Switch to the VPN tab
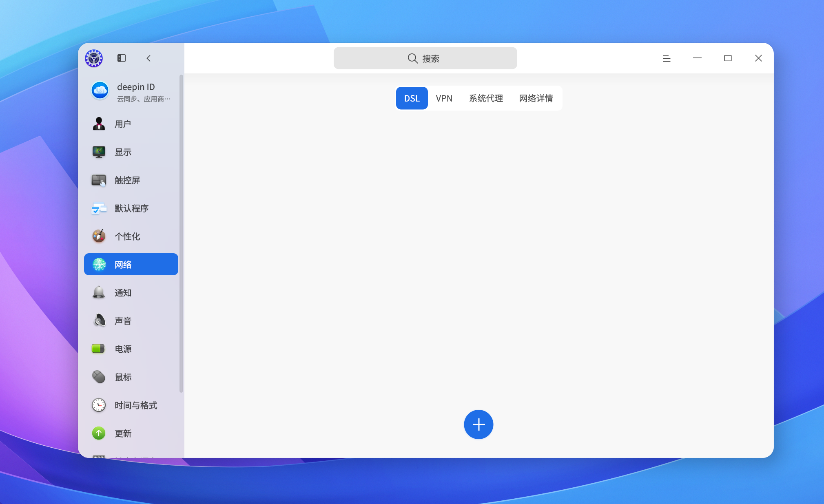Image resolution: width=824 pixels, height=504 pixels. (x=444, y=98)
